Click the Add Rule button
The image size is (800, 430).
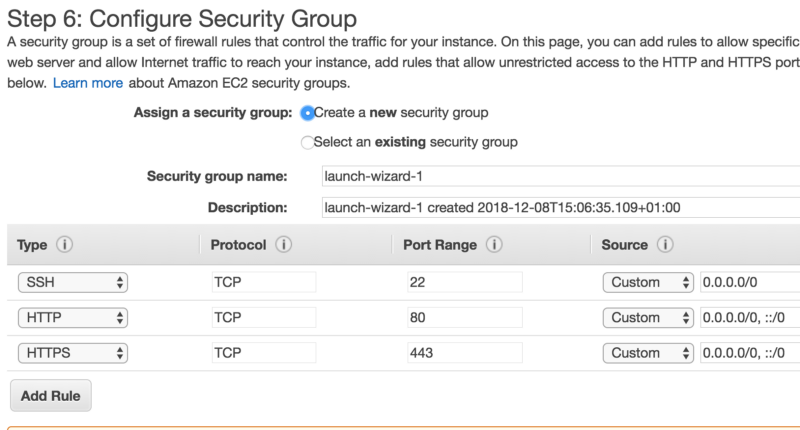coord(51,395)
